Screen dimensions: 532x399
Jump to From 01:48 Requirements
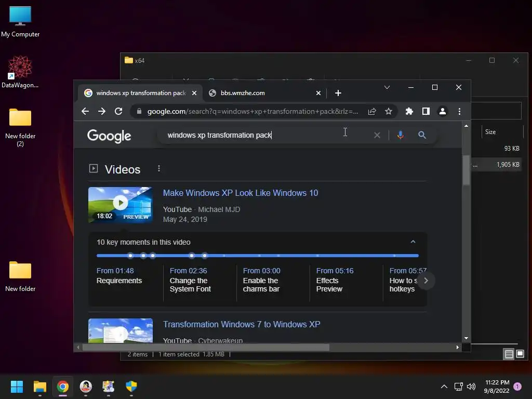tap(119, 276)
